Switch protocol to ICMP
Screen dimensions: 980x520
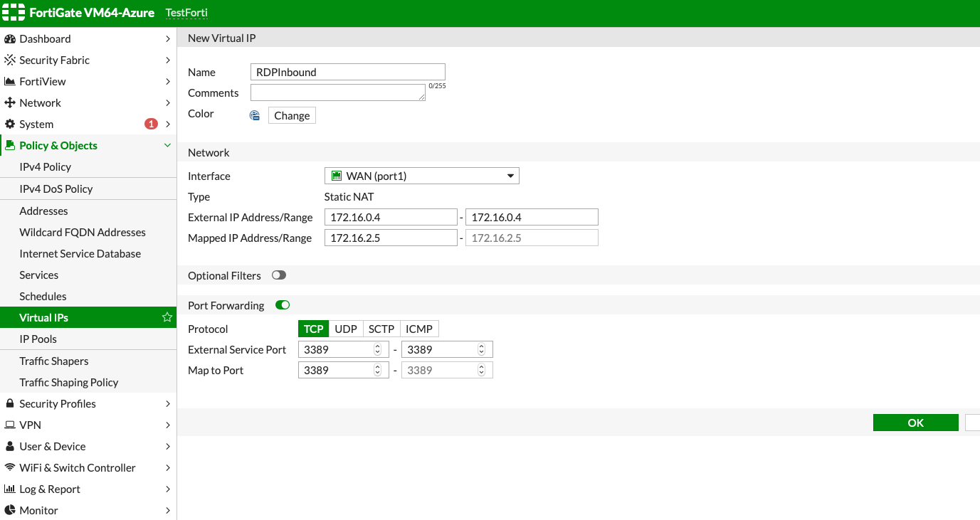coord(419,329)
